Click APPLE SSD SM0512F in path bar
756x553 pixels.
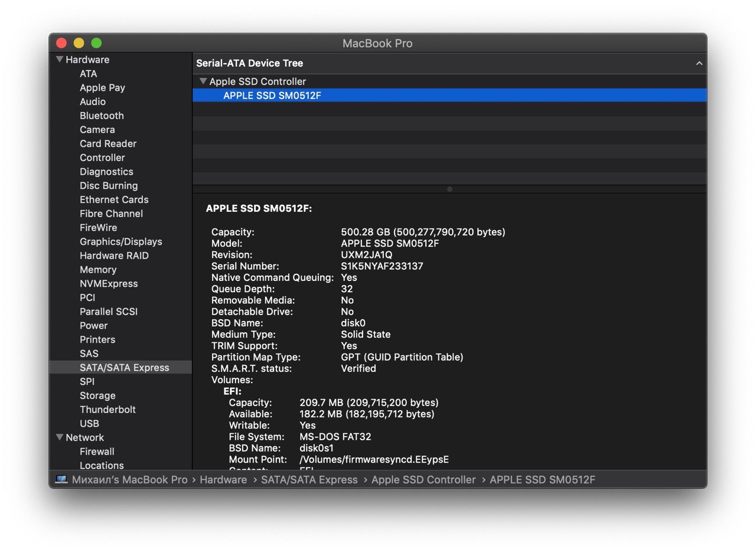click(542, 480)
